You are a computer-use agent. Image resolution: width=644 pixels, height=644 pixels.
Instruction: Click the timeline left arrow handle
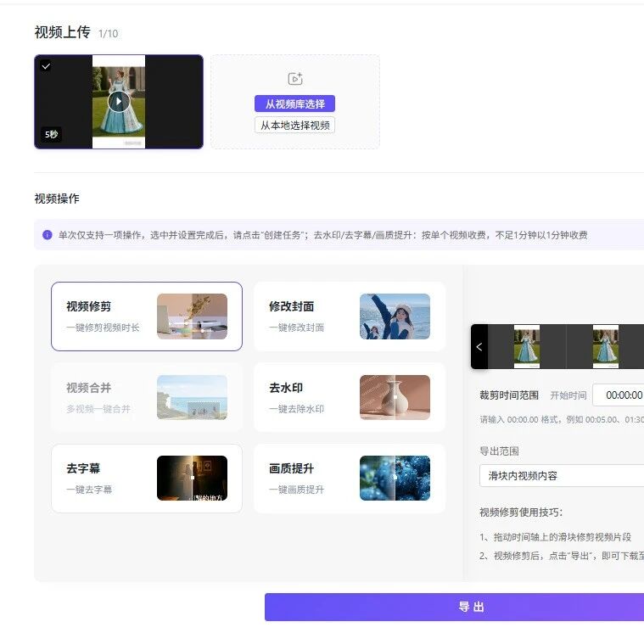479,347
